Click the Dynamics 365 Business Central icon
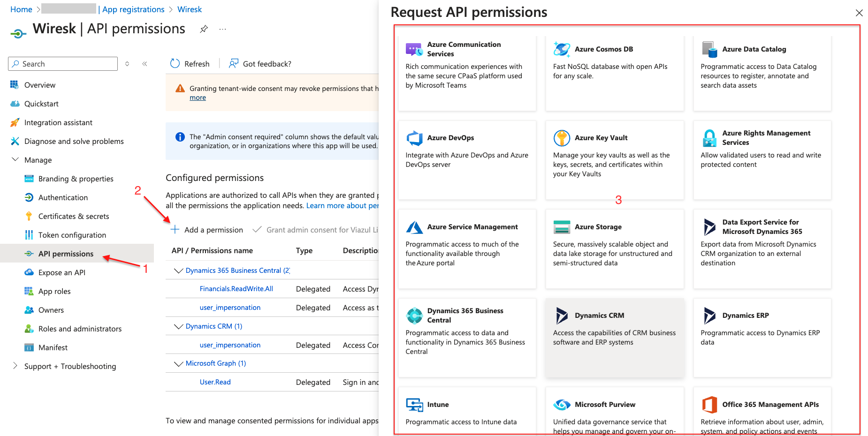Screen dimensions: 868x436 (414, 316)
